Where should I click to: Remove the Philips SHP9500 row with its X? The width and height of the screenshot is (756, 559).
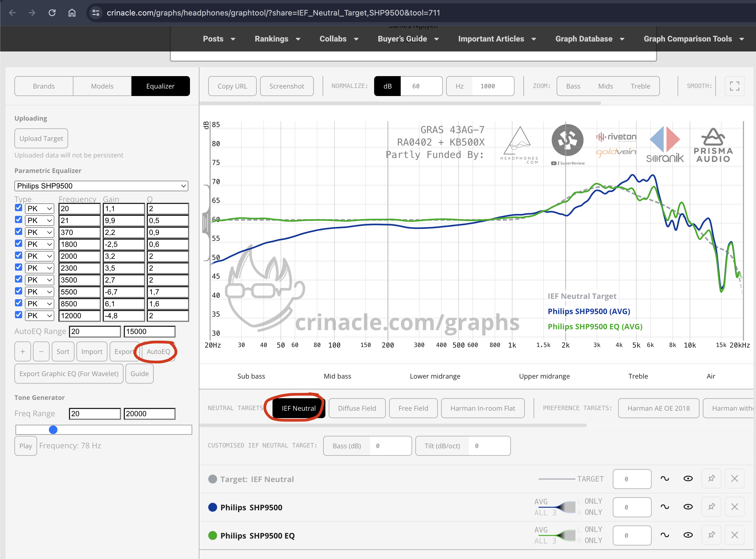[x=734, y=507]
